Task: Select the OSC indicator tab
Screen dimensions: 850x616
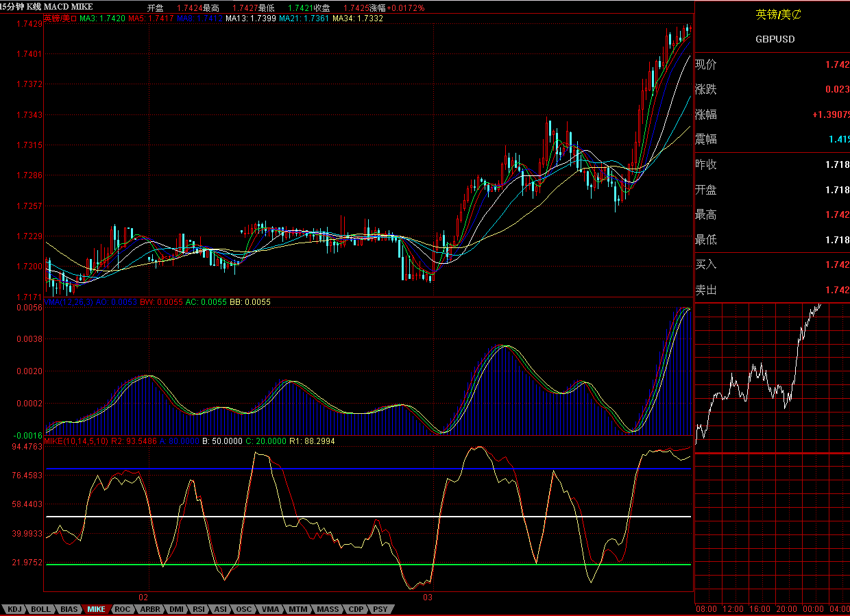Action: [244, 609]
